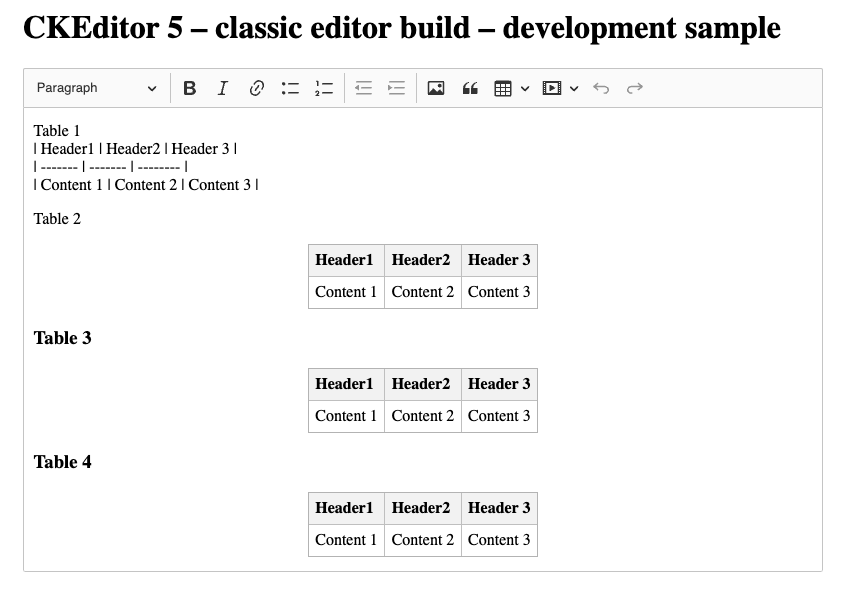Open the insert media dropdown arrow

pyautogui.click(x=574, y=88)
